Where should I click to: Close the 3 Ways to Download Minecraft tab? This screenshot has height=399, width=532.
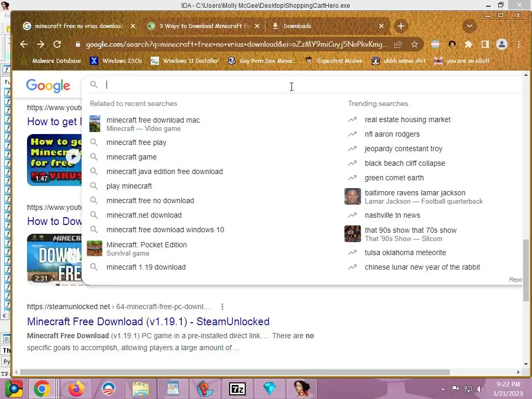[257, 26]
